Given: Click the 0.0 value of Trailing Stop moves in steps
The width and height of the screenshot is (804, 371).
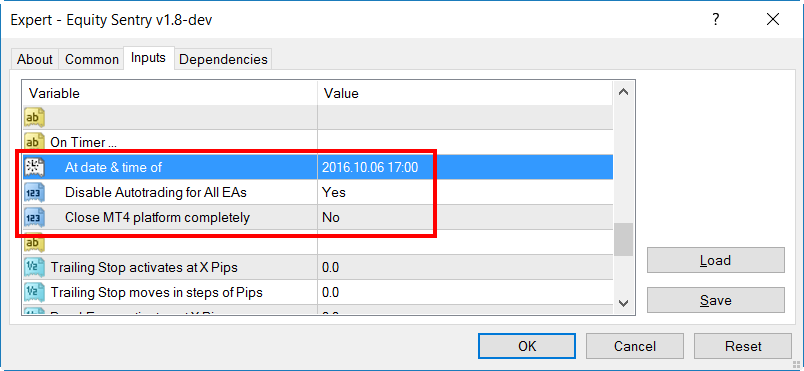Looking at the screenshot, I should point(465,293).
